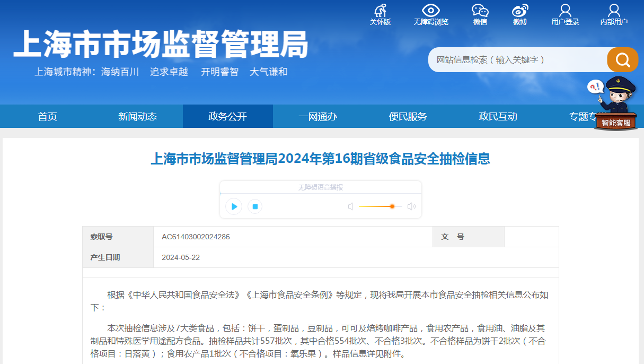Click the 内部用户 user icon

click(614, 11)
